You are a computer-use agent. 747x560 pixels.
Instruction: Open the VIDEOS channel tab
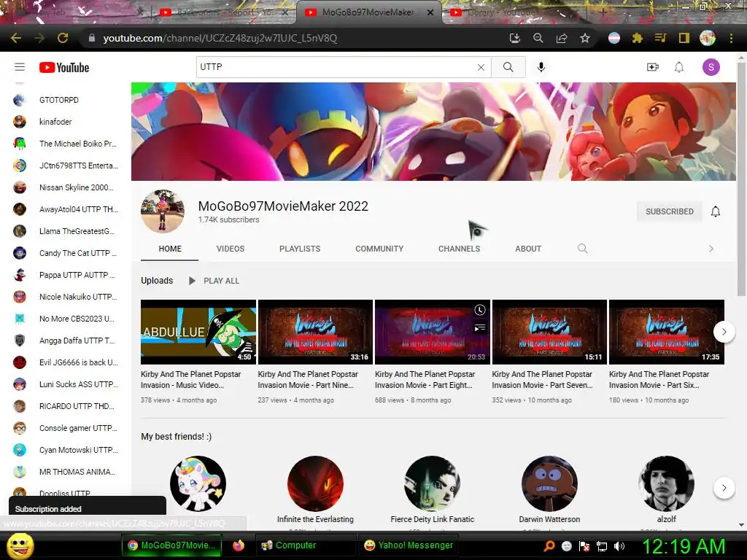pos(230,249)
